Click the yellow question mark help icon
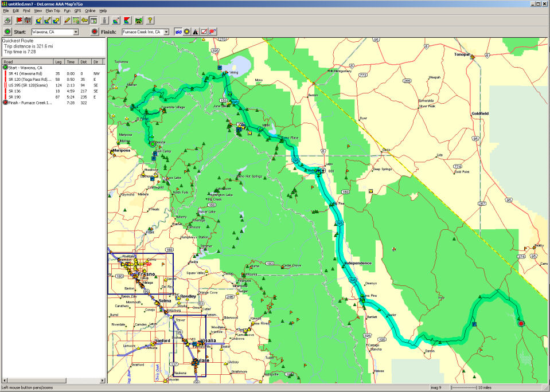 tap(150, 20)
